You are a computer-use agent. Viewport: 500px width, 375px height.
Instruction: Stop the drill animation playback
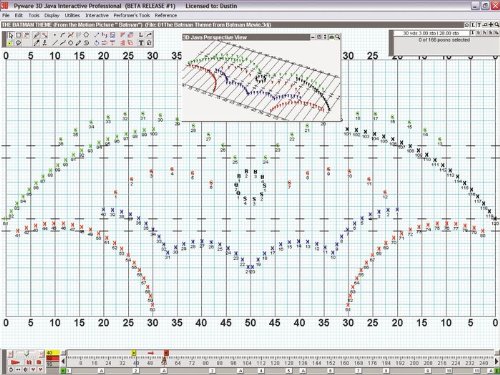(39, 362)
